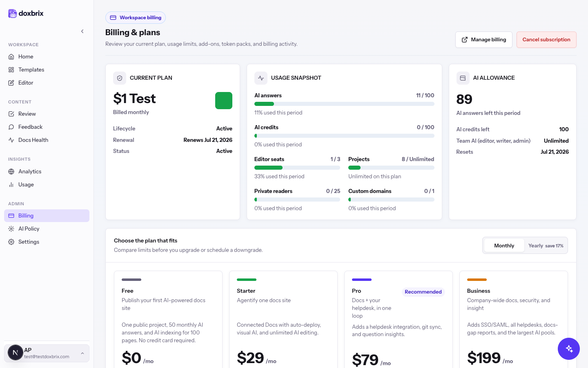Click the Templates grid icon
This screenshot has height=368, width=588.
tap(11, 70)
